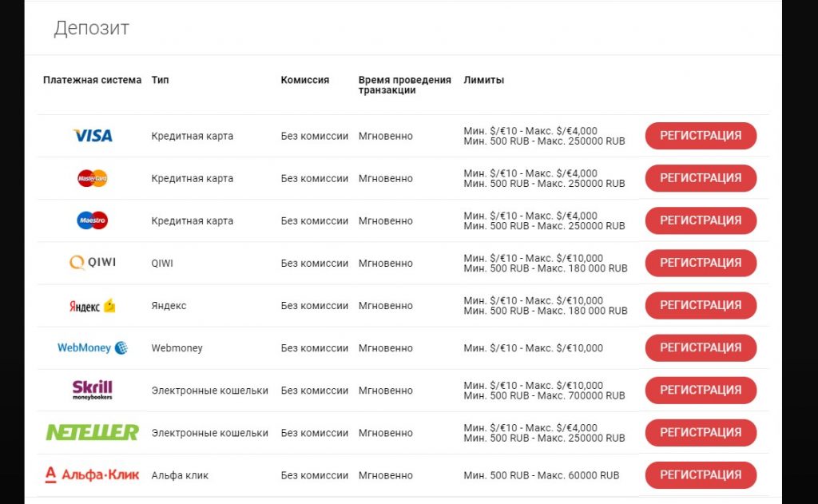
Task: Click the MasterCard logo icon
Action: click(93, 178)
